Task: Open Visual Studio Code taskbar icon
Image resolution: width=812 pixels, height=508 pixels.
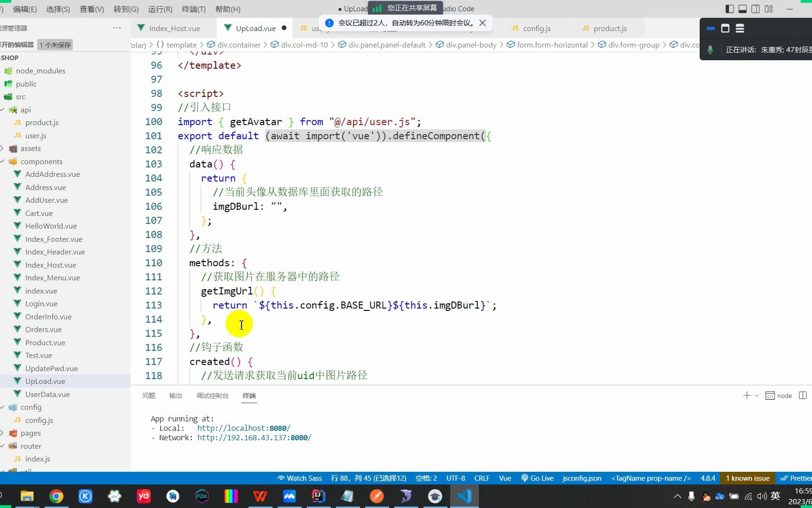Action: point(464,496)
